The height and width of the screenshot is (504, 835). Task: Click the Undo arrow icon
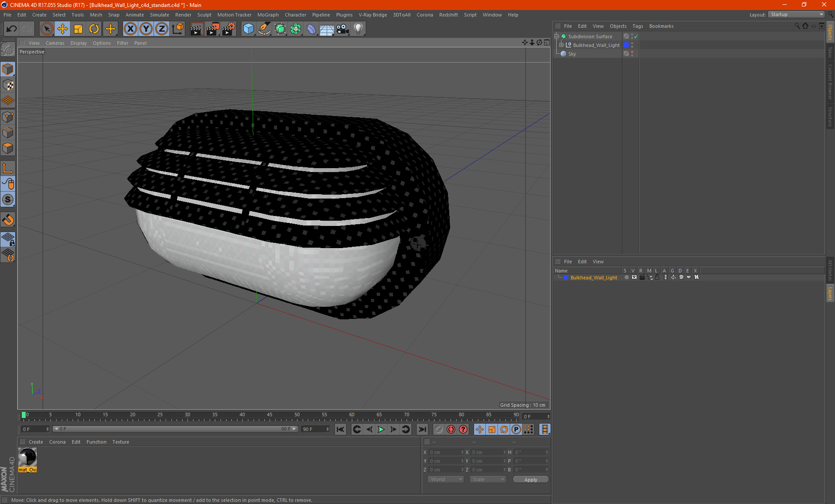12,29
